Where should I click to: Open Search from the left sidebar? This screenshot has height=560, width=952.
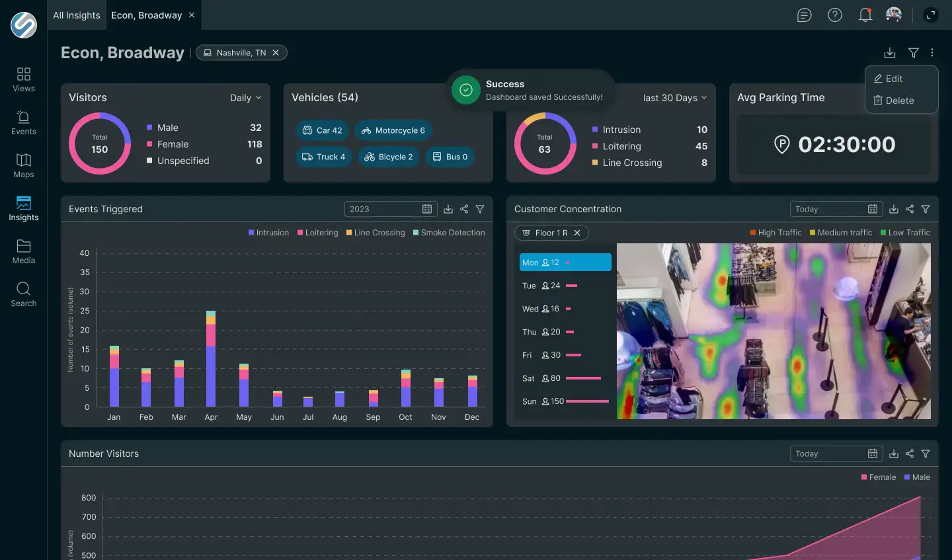pyautogui.click(x=23, y=295)
